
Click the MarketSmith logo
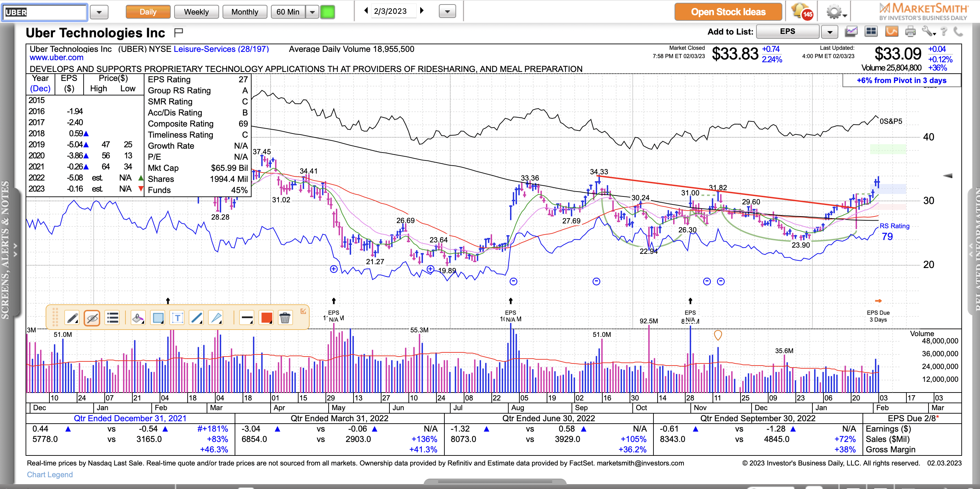click(923, 11)
